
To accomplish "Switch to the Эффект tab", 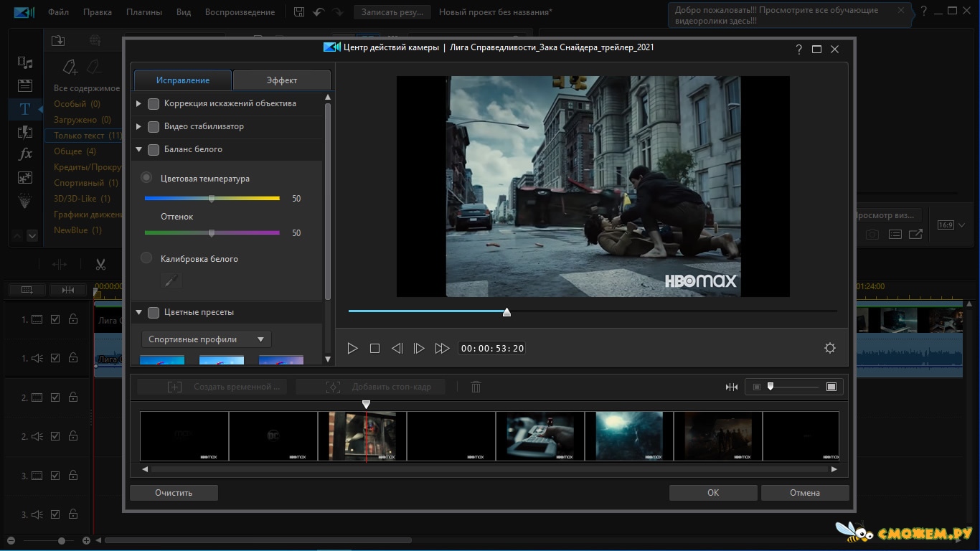I will 282,80.
